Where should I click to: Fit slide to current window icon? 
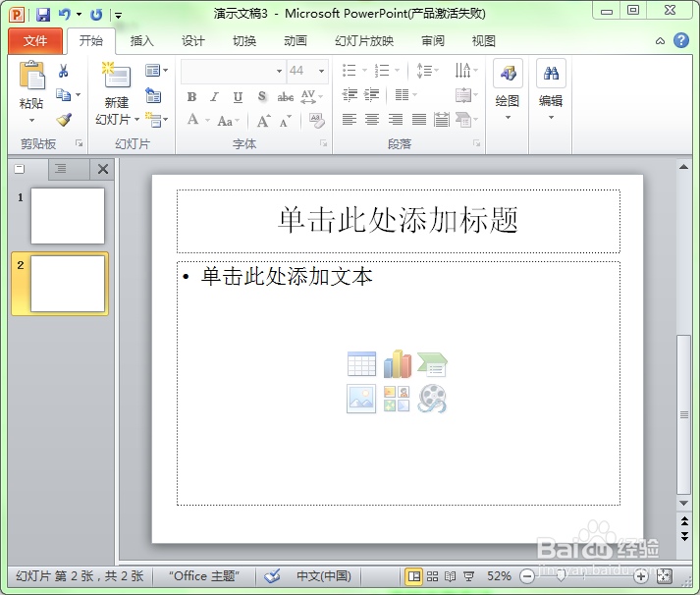click(665, 576)
